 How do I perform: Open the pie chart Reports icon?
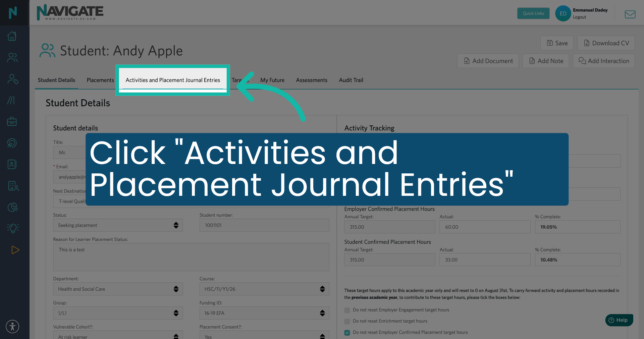click(x=12, y=207)
